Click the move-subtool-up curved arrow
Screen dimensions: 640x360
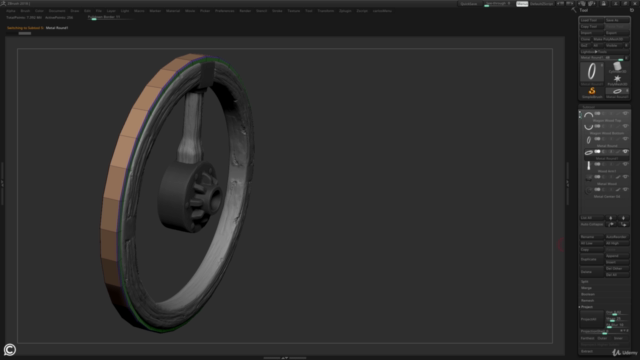(x=611, y=224)
